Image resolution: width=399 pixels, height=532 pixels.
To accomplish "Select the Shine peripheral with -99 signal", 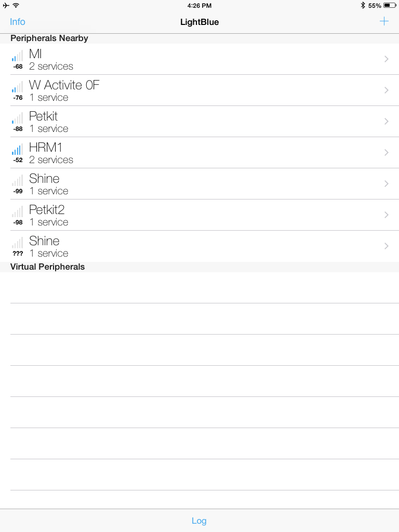I will pyautogui.click(x=199, y=184).
